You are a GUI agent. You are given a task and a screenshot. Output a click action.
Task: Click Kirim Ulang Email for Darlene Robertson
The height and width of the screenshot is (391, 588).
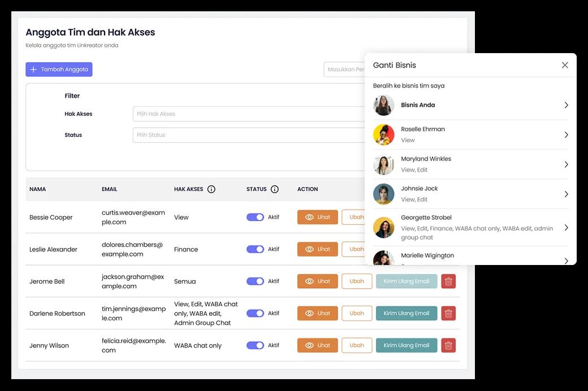click(x=407, y=314)
